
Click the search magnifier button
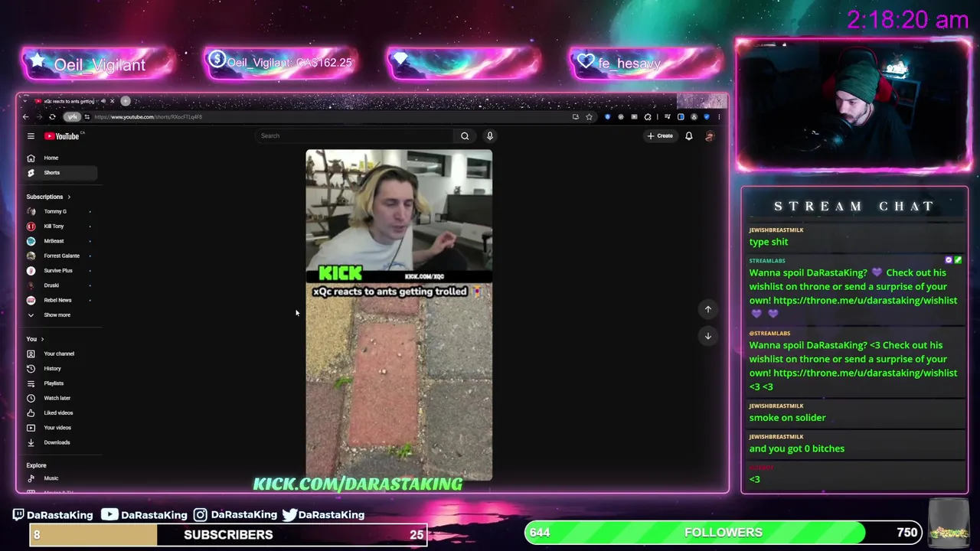pyautogui.click(x=465, y=136)
